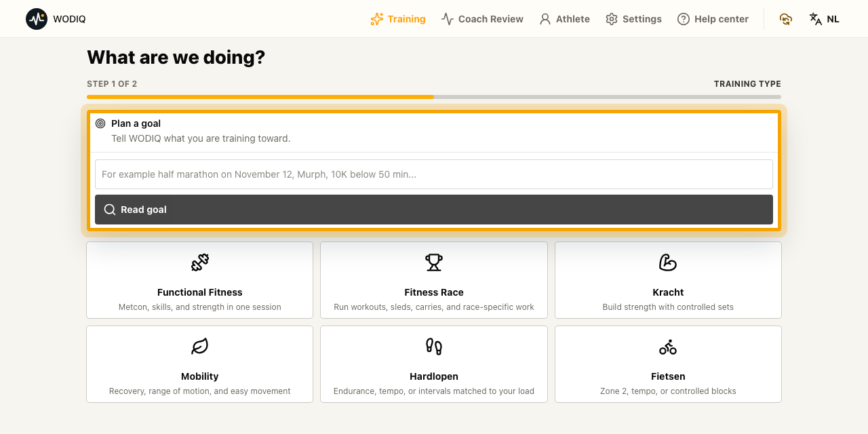Screen dimensions: 868x434
Task: Click the STEP 1 OF 2 label
Action: (112, 84)
